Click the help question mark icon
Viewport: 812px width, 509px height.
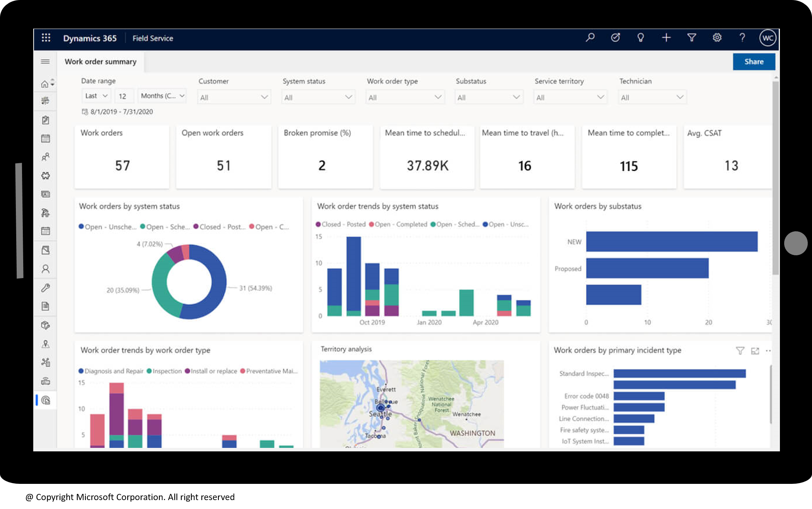pos(743,38)
